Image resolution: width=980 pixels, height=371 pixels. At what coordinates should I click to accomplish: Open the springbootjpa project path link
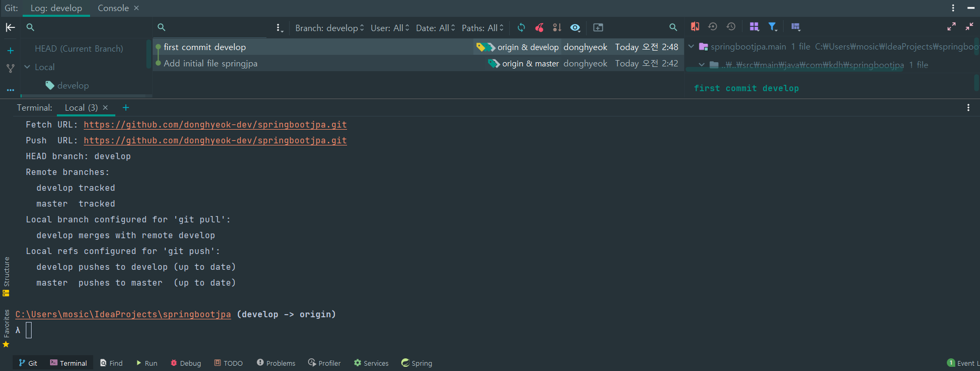coord(123,315)
